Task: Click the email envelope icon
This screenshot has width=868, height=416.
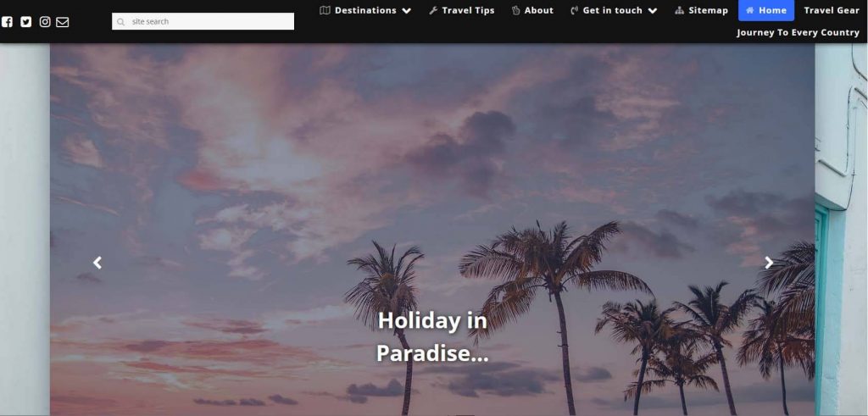Action: pyautogui.click(x=63, y=21)
